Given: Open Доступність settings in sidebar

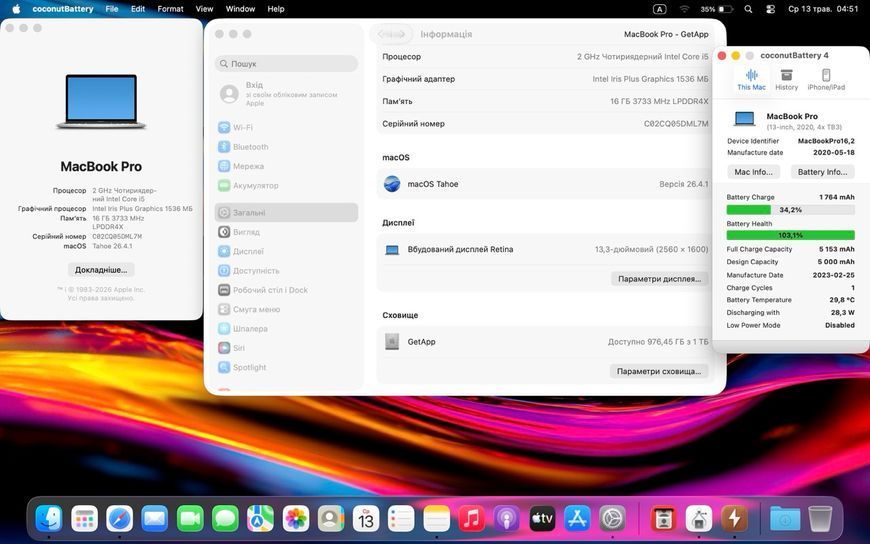Looking at the screenshot, I should click(286, 271).
